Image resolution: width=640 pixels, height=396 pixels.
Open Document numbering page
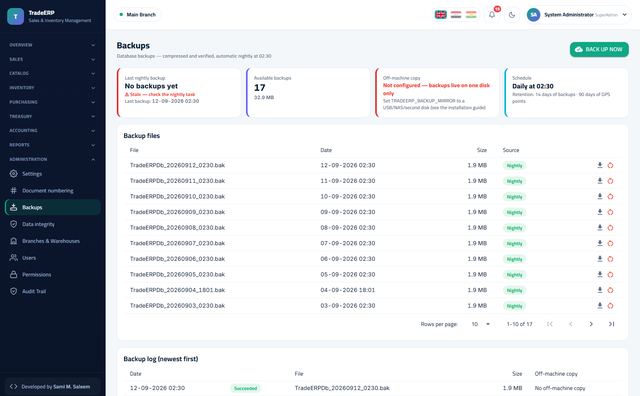52,191
